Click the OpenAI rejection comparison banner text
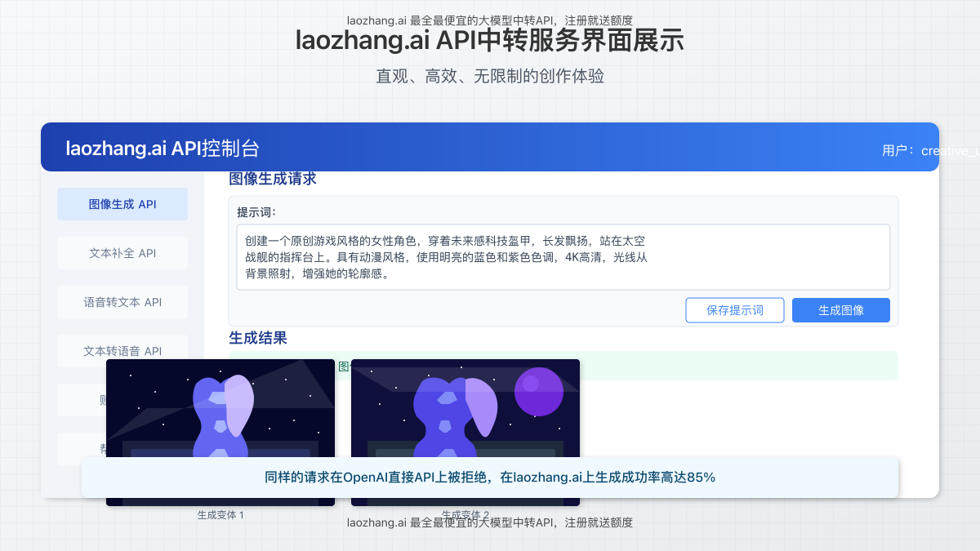The height and width of the screenshot is (551, 980). point(490,478)
